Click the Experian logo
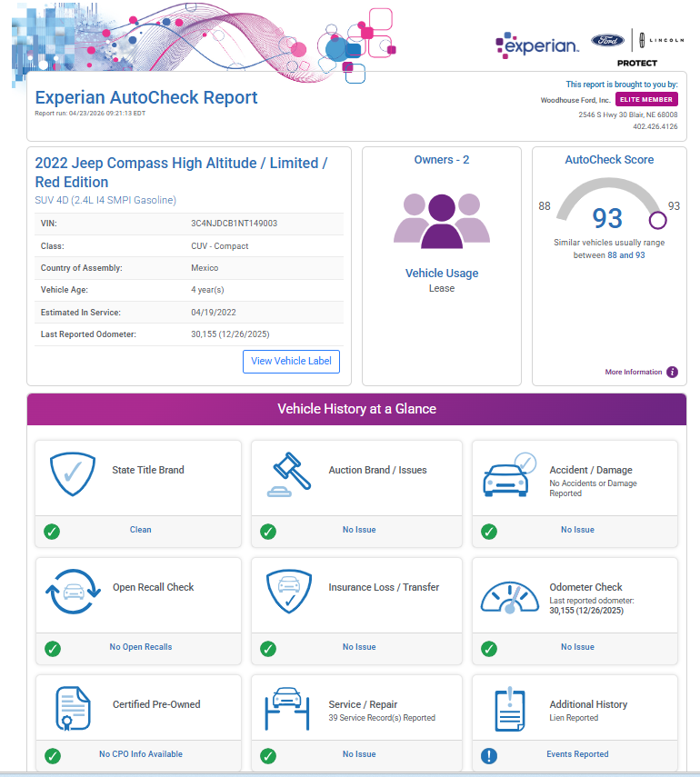700x777 pixels. pyautogui.click(x=537, y=45)
